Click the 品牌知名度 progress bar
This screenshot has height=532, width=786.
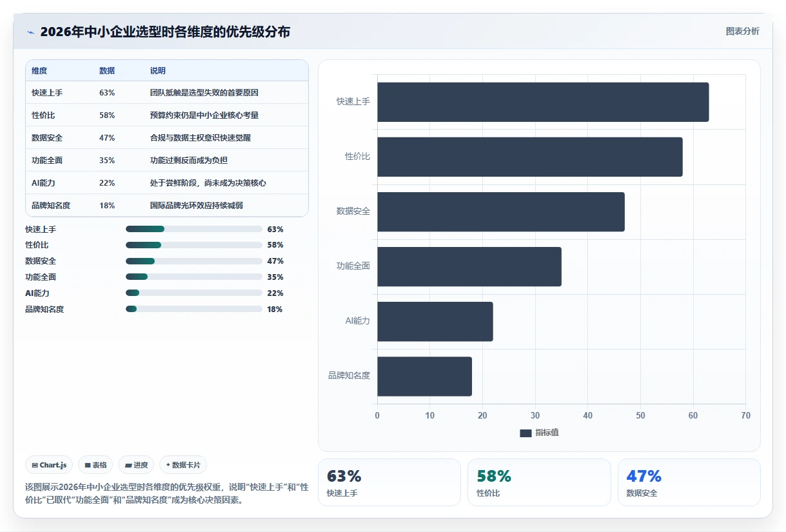[193, 310]
